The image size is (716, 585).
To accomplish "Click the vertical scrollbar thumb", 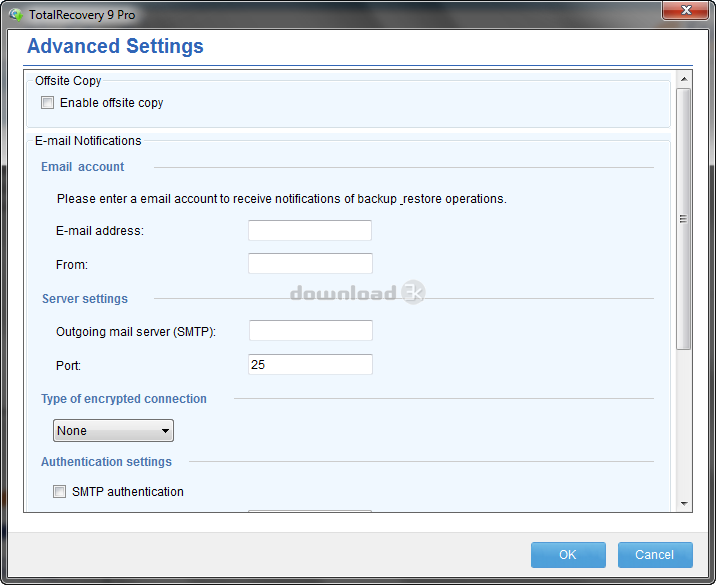I will 684,218.
